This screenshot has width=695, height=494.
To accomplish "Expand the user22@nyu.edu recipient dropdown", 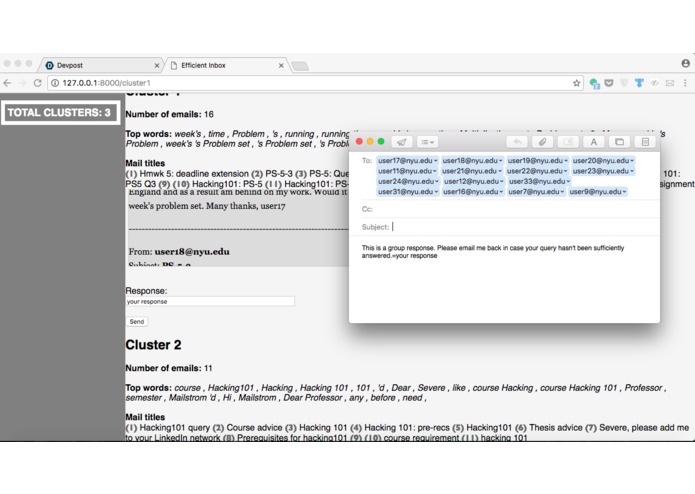I will click(565, 171).
